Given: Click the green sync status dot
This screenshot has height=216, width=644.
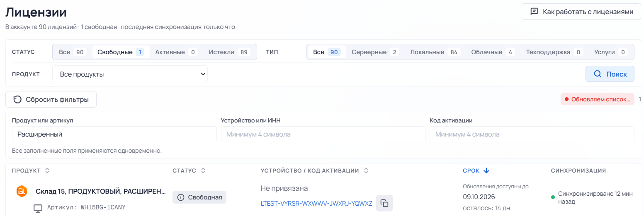Looking at the screenshot, I should pos(553,197).
